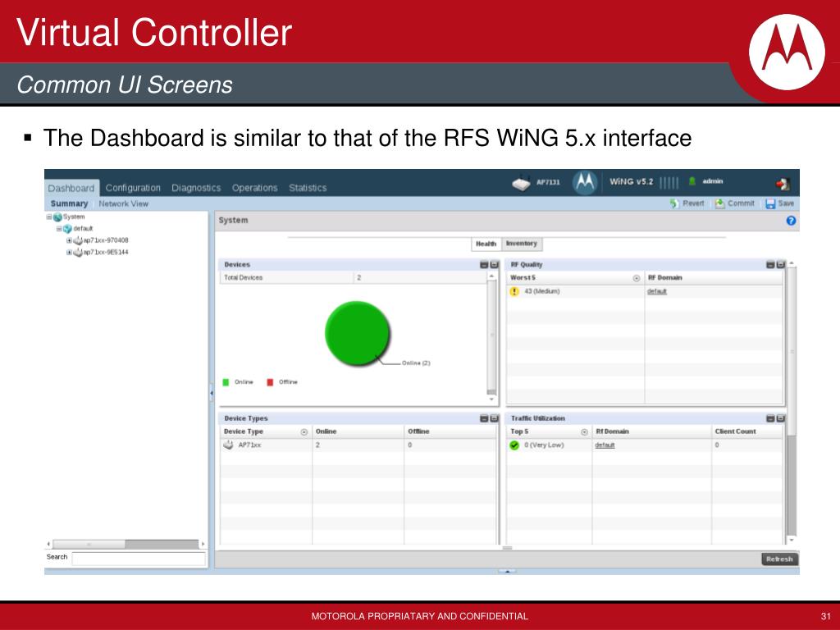The image size is (840, 630).
Task: Click the red Offline legend swatch
Action: pyautogui.click(x=270, y=382)
